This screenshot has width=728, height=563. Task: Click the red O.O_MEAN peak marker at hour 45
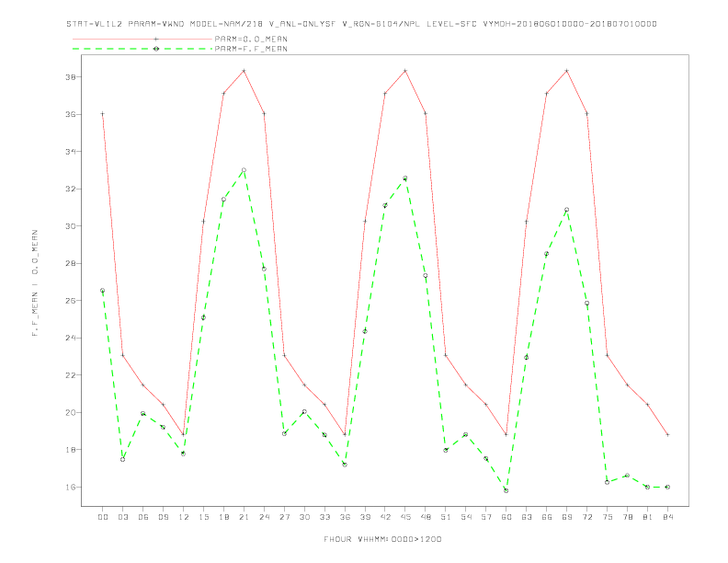tap(405, 71)
